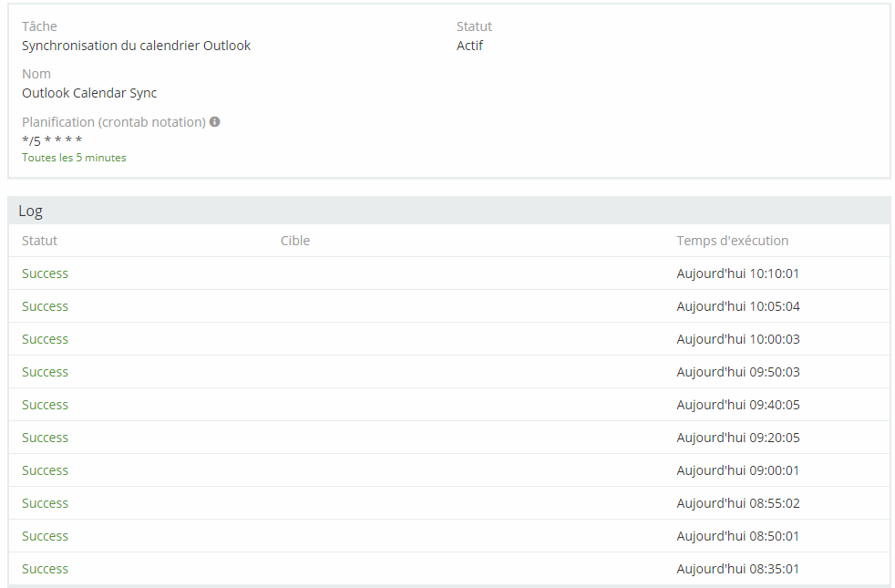
Task: Click Success status at 10:10:01
Action: [45, 273]
